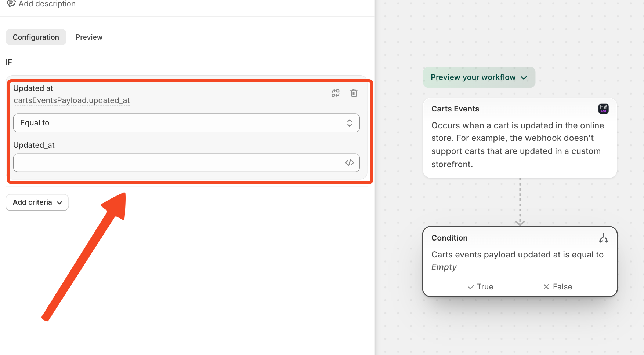
Task: Click the Add description speech bubble icon
Action: pyautogui.click(x=11, y=4)
